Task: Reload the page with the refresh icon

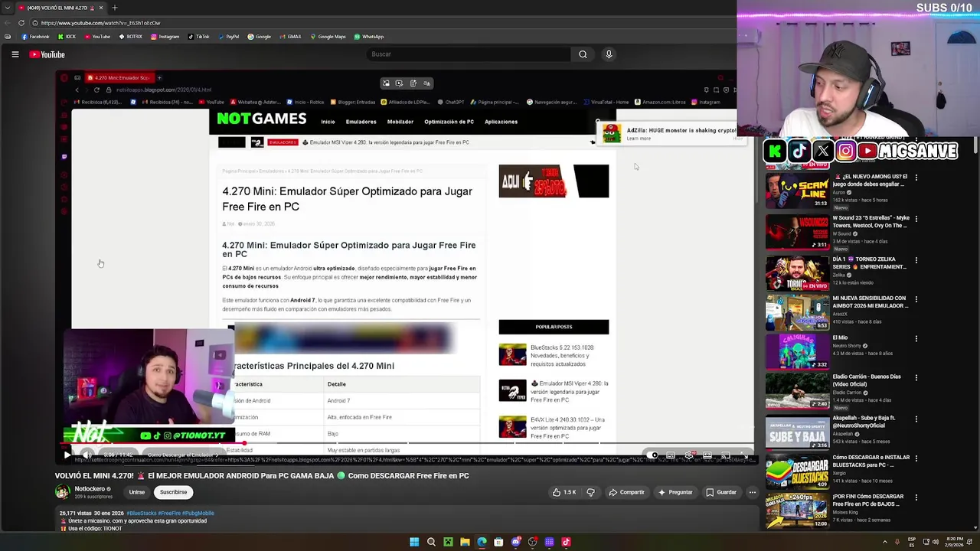Action: (x=21, y=23)
